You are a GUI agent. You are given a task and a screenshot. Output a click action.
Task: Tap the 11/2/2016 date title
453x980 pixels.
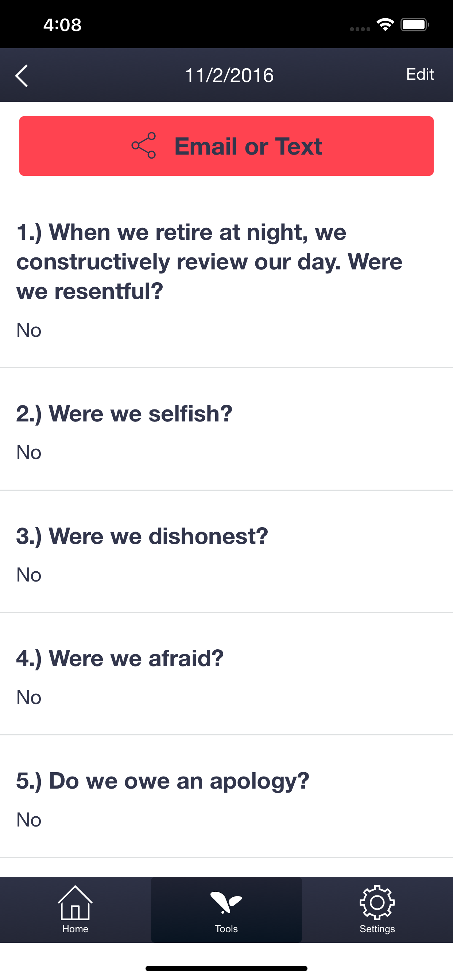pos(229,75)
